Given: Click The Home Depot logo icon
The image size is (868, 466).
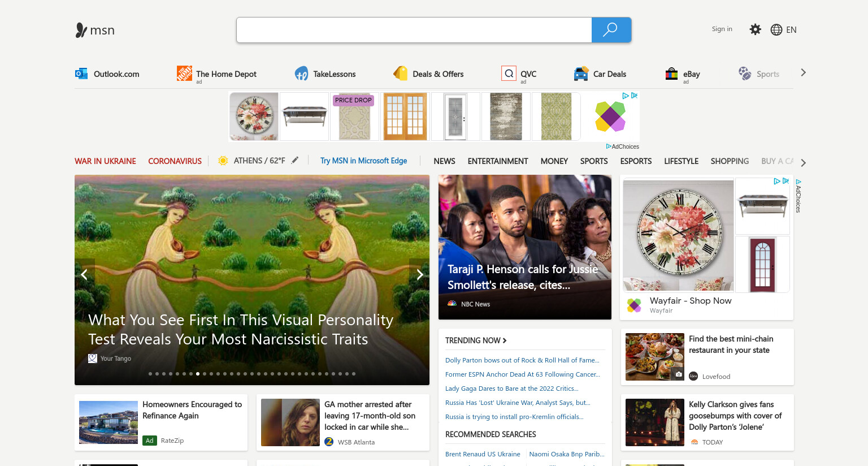Looking at the screenshot, I should point(184,73).
